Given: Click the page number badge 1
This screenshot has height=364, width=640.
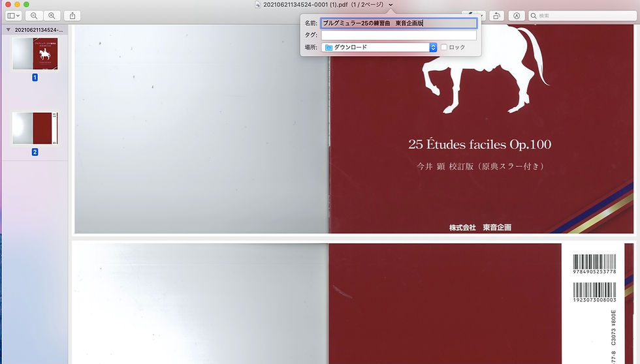Looking at the screenshot, I should pos(35,78).
